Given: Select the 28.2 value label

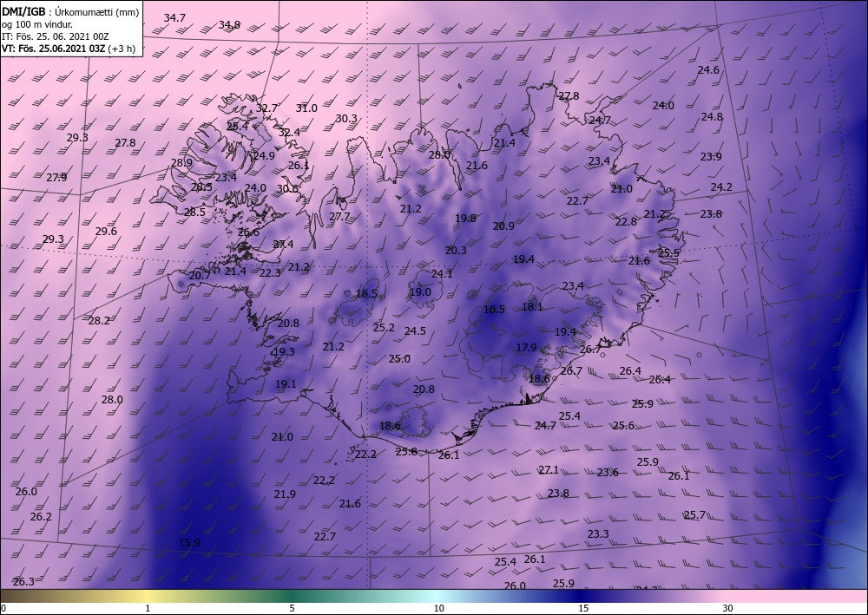Looking at the screenshot, I should point(99,320).
